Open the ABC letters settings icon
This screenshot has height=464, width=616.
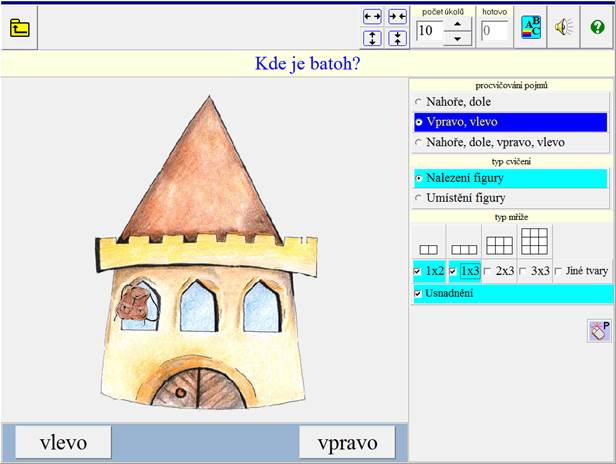click(530, 28)
